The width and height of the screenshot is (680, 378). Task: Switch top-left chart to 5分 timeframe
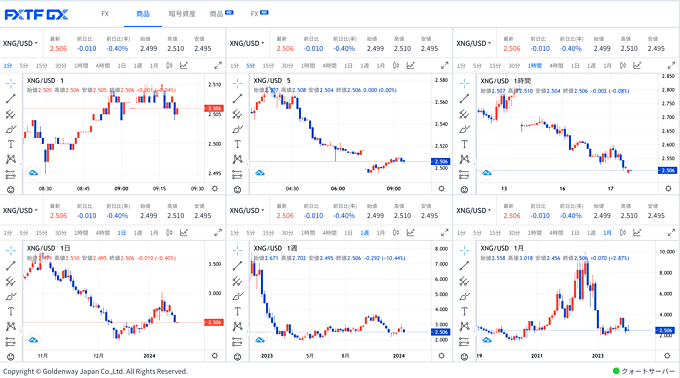(x=24, y=65)
